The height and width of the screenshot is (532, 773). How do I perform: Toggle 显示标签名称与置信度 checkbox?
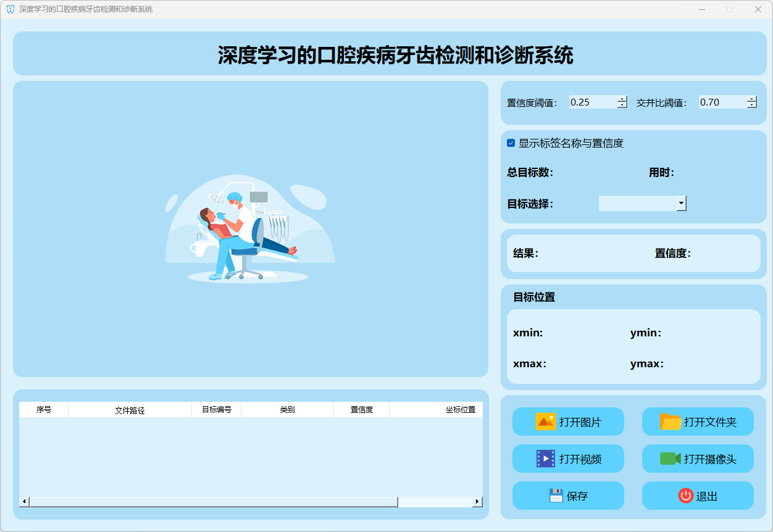coord(511,143)
